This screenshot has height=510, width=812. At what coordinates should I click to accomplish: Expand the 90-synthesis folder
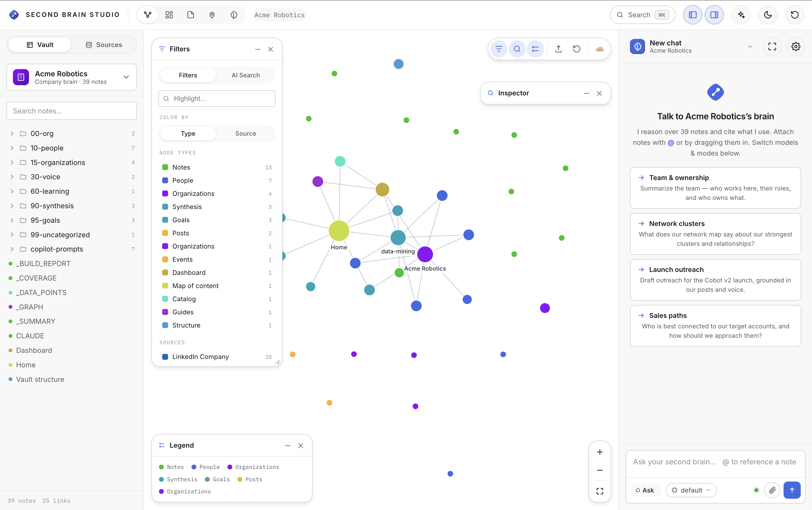72,206
